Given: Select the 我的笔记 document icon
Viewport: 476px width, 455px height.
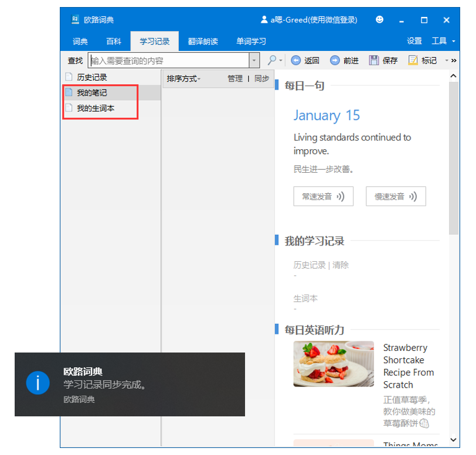Looking at the screenshot, I should pyautogui.click(x=69, y=93).
